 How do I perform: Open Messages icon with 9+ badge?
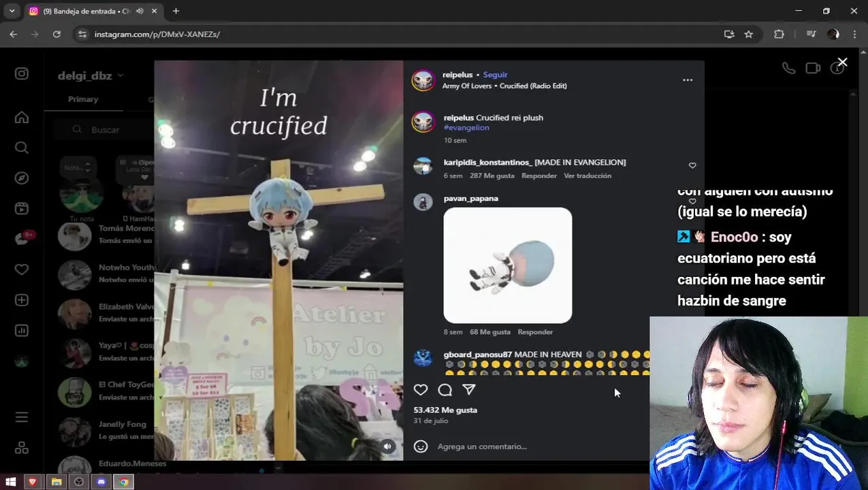[22, 239]
